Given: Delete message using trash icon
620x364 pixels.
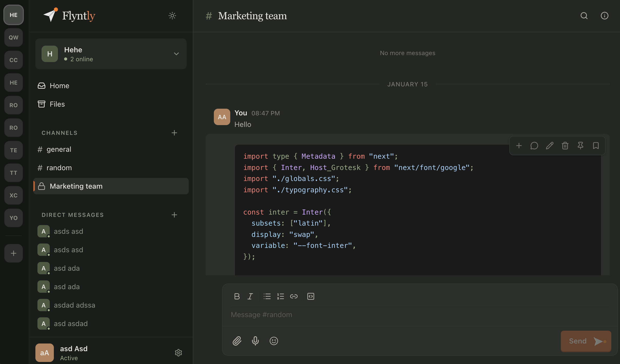Looking at the screenshot, I should point(565,146).
